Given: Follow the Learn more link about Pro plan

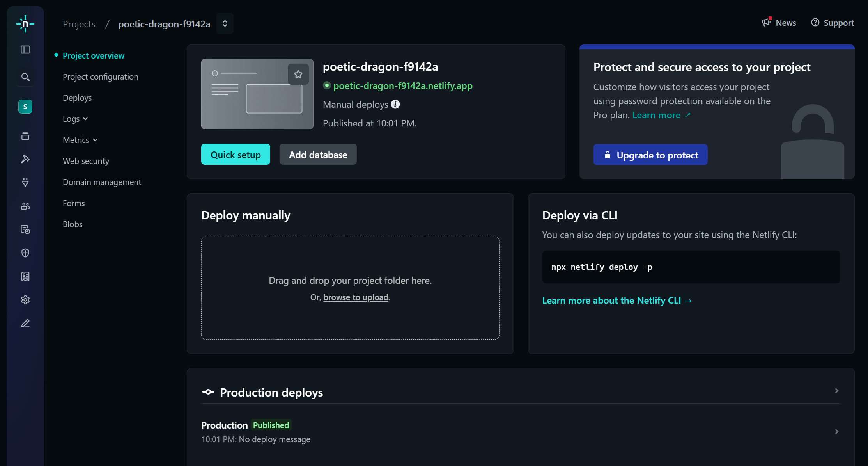Looking at the screenshot, I should [661, 115].
